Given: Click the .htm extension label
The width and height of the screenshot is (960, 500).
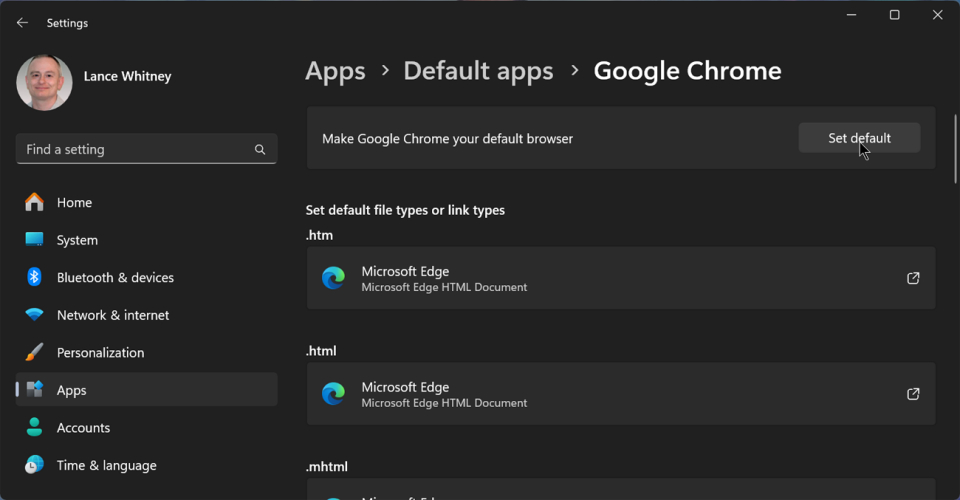Looking at the screenshot, I should click(320, 235).
